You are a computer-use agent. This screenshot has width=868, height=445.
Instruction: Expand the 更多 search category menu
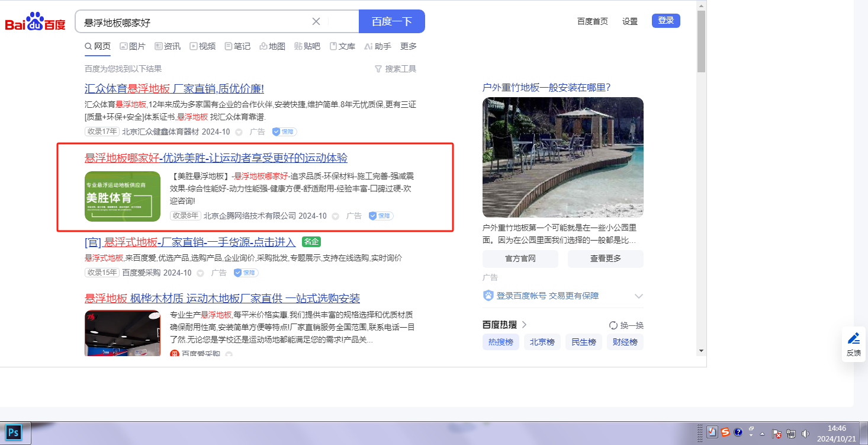pyautogui.click(x=409, y=46)
